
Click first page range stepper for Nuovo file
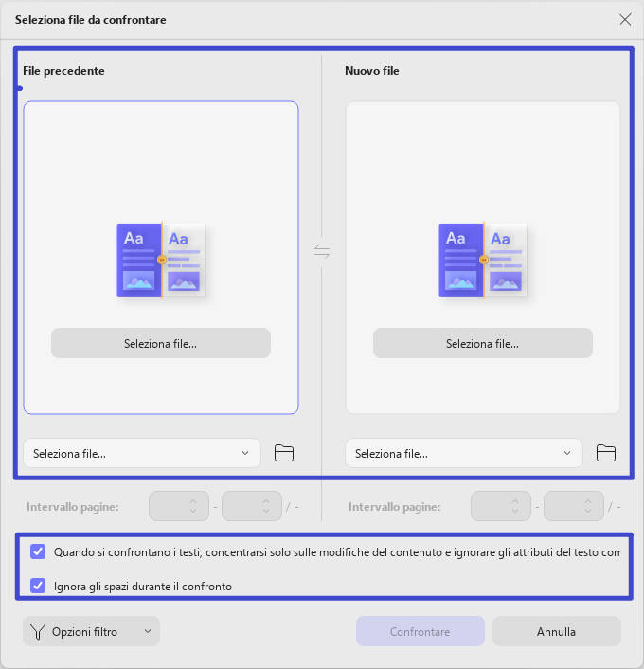coord(501,506)
